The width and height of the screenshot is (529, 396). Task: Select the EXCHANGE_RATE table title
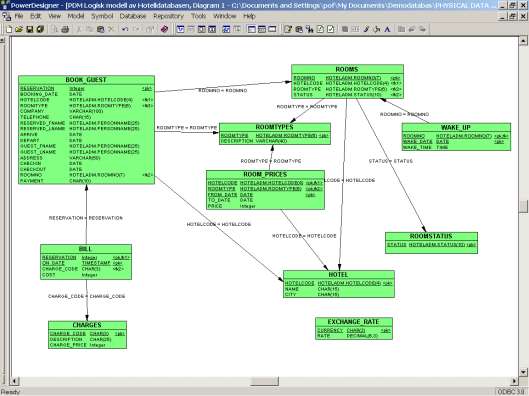353,322
